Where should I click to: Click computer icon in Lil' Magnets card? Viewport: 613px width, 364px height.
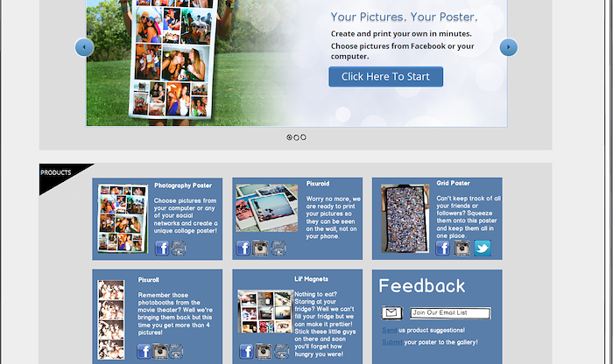click(x=281, y=351)
